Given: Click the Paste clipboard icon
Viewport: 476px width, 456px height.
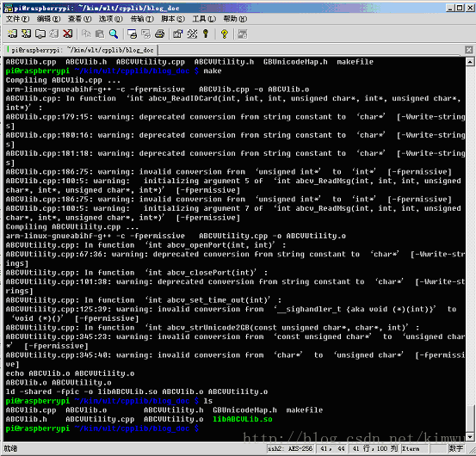Looking at the screenshot, I should point(100,34).
